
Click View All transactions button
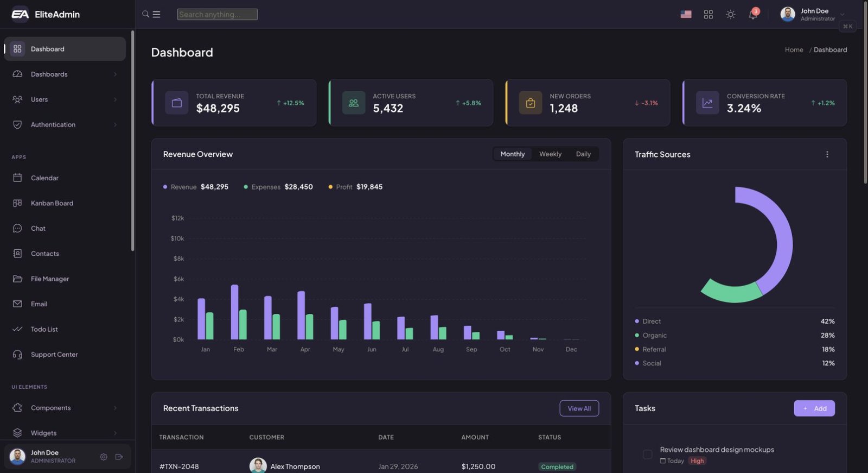click(579, 408)
